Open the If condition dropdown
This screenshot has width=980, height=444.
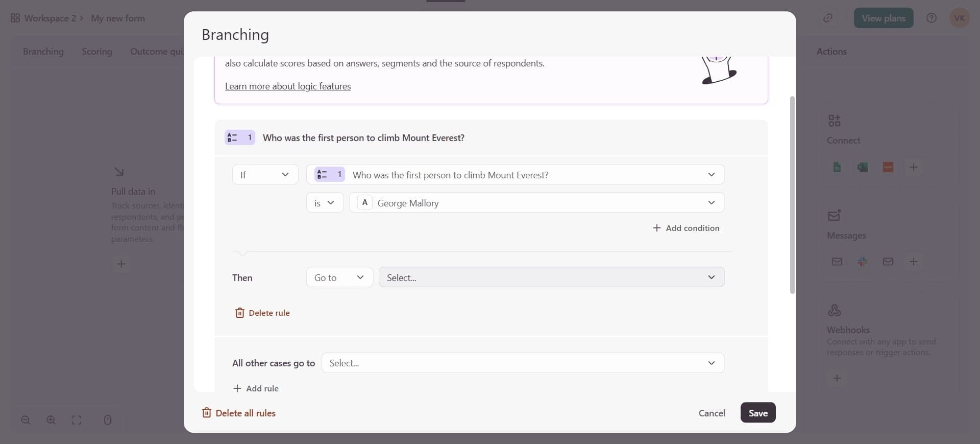(x=265, y=175)
